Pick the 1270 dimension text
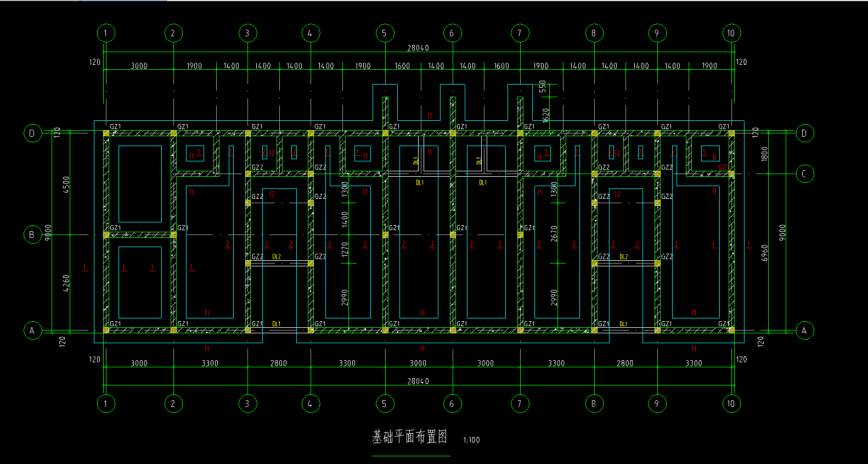 point(345,250)
